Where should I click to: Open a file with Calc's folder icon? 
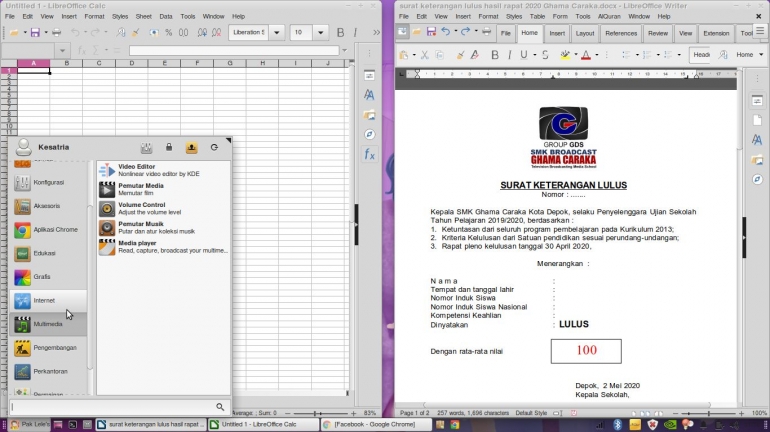click(x=14, y=32)
